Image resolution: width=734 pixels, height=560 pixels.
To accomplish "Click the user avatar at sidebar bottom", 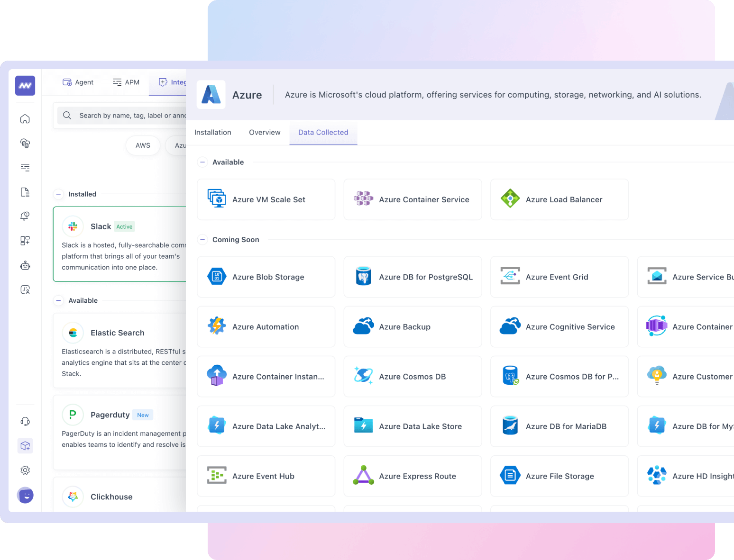I will (25, 495).
